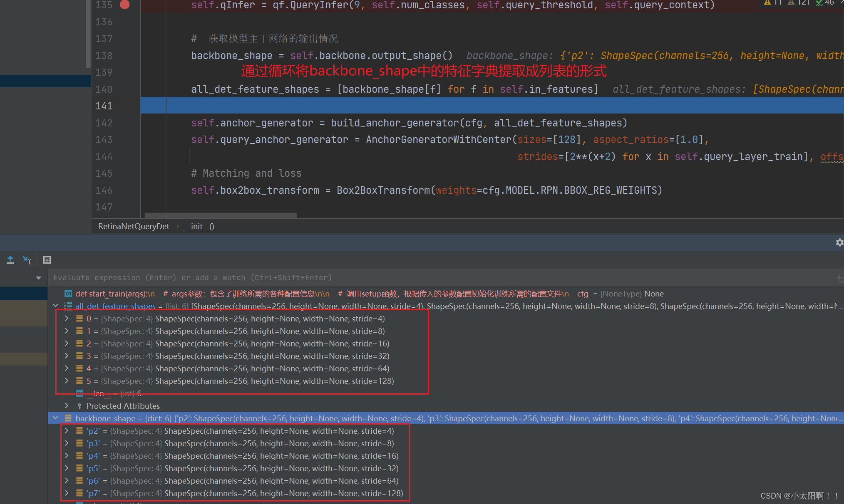Click the warnings indicator icon in the editor corner

pyautogui.click(x=768, y=2)
